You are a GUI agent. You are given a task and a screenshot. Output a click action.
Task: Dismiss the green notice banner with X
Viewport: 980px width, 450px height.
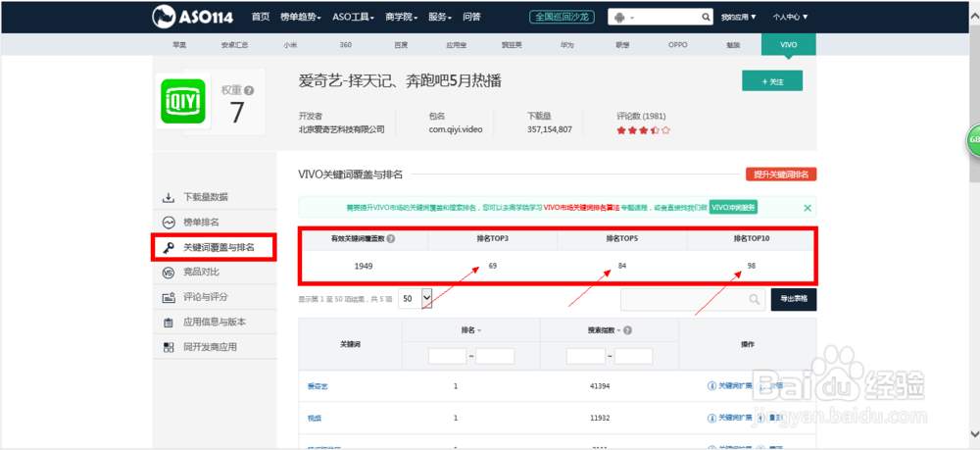tap(808, 208)
